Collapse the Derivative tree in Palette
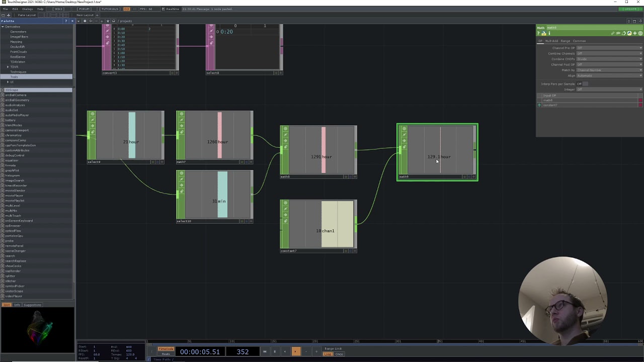 pyautogui.click(x=3, y=27)
